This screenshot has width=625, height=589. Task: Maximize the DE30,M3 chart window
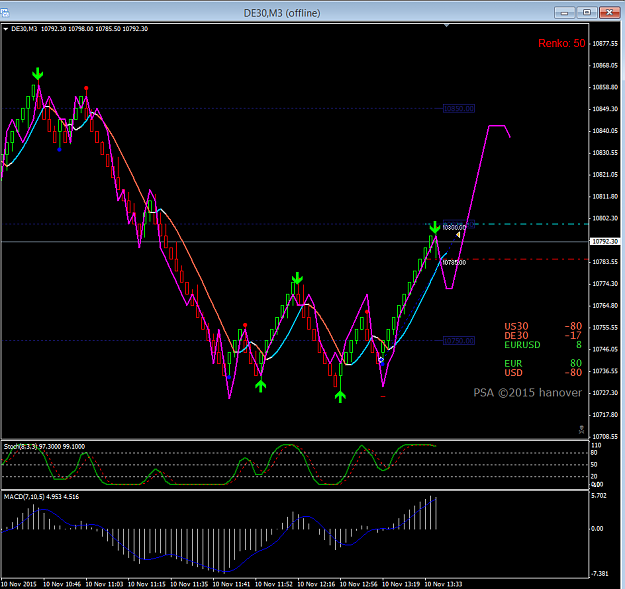click(587, 13)
